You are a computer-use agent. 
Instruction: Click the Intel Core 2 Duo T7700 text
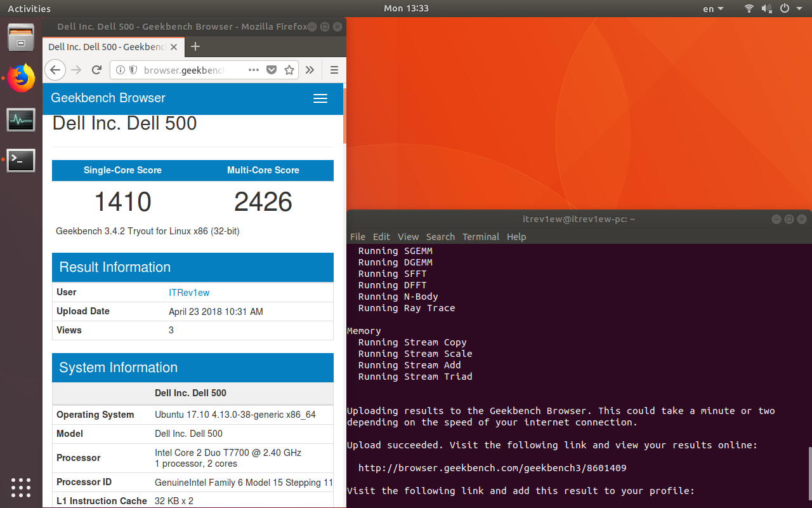point(228,453)
